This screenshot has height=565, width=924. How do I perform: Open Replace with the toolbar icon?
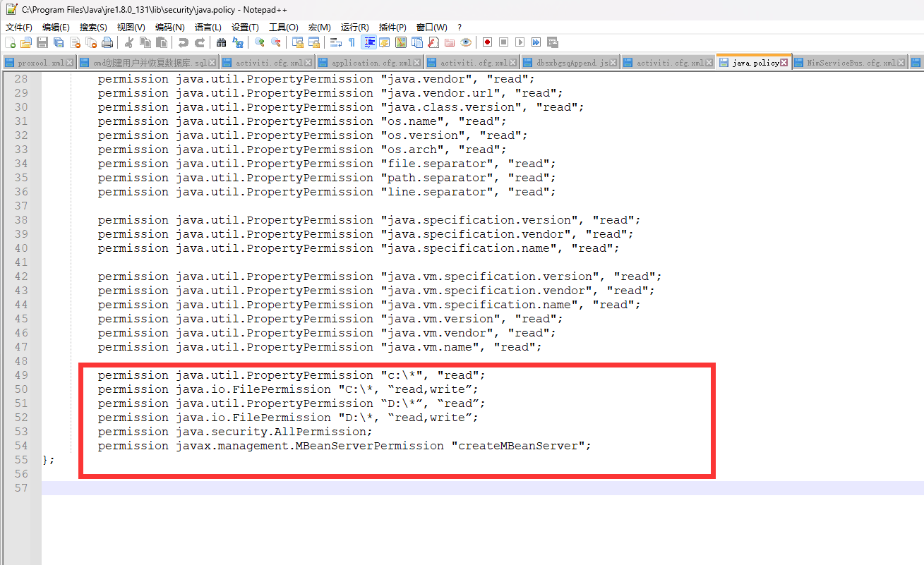tap(237, 42)
